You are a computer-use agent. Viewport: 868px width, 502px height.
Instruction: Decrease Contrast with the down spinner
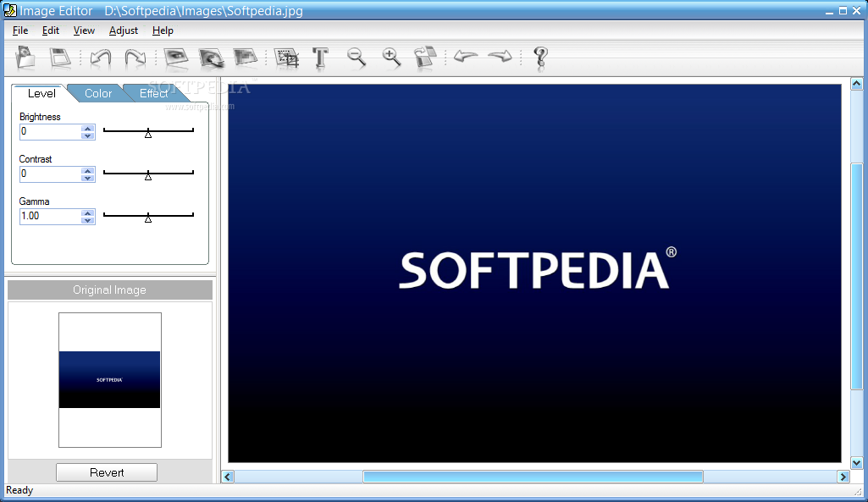[x=87, y=179]
